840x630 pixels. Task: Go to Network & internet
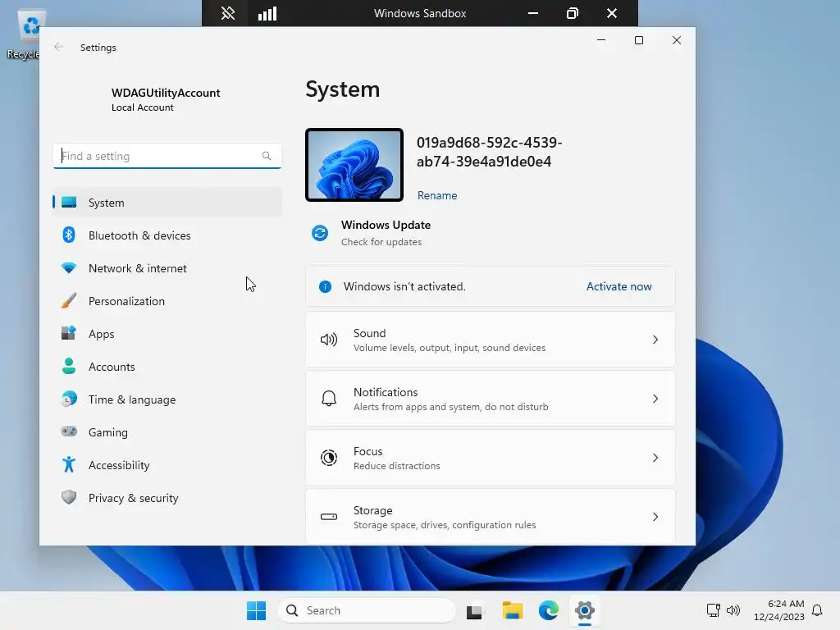click(x=167, y=268)
